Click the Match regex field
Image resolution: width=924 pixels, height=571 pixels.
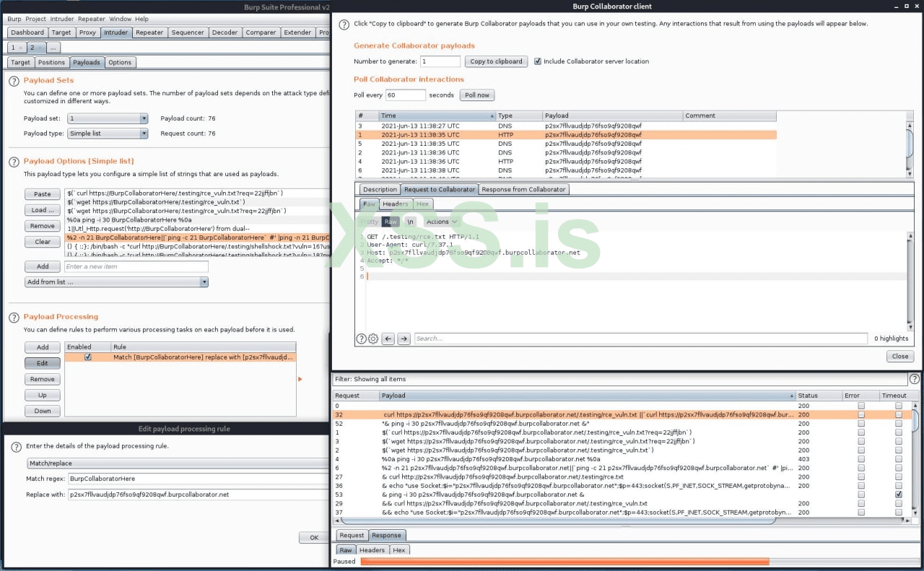(199, 479)
